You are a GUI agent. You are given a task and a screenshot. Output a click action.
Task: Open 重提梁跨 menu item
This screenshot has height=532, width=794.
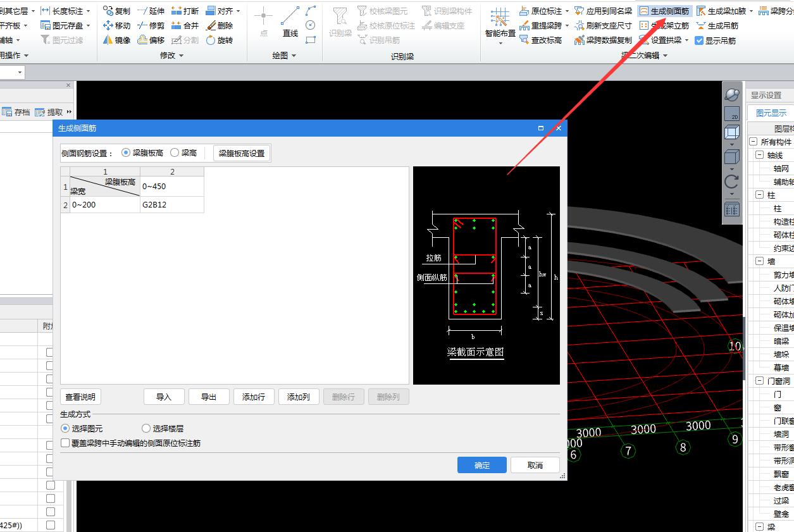pyautogui.click(x=544, y=25)
